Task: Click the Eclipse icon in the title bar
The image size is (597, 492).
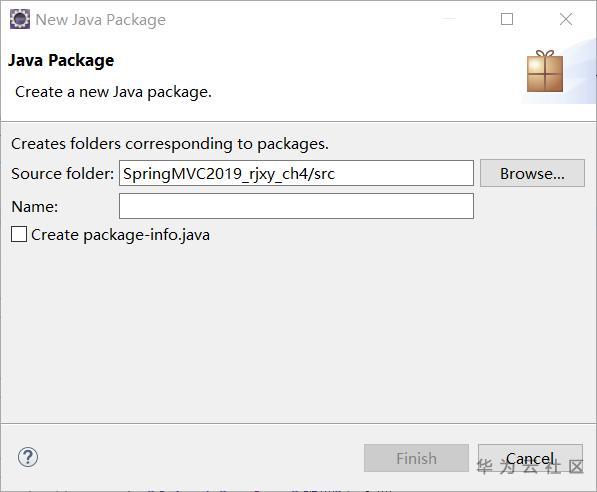Action: [20, 19]
